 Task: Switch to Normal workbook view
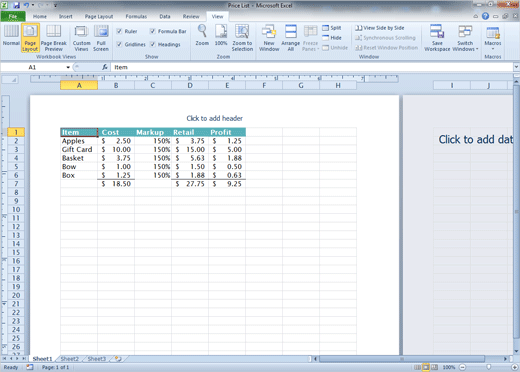[11, 35]
